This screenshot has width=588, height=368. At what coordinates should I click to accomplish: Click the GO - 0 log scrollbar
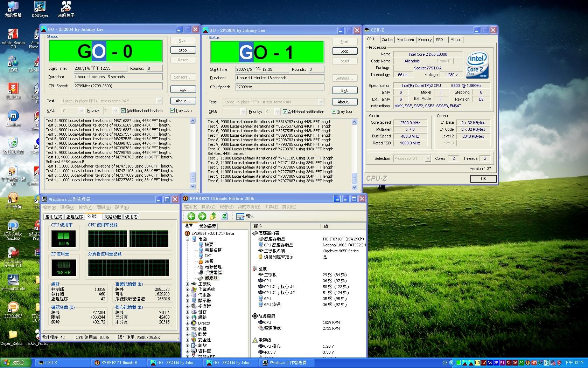pos(192,154)
